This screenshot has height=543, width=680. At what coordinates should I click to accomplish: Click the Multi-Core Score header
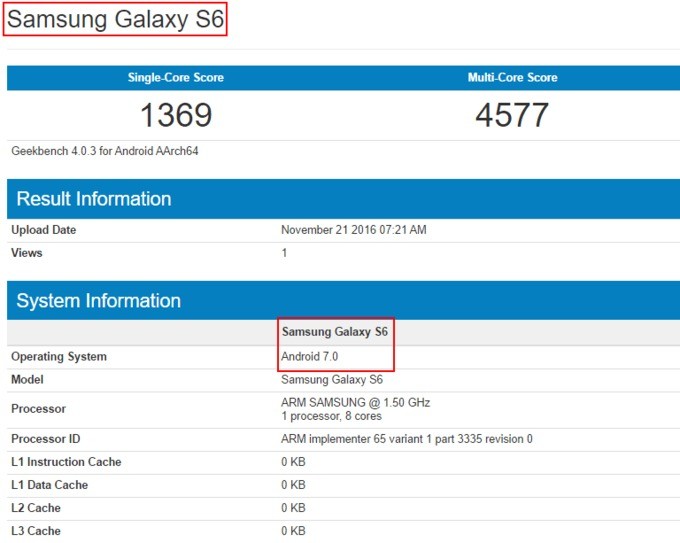(512, 78)
